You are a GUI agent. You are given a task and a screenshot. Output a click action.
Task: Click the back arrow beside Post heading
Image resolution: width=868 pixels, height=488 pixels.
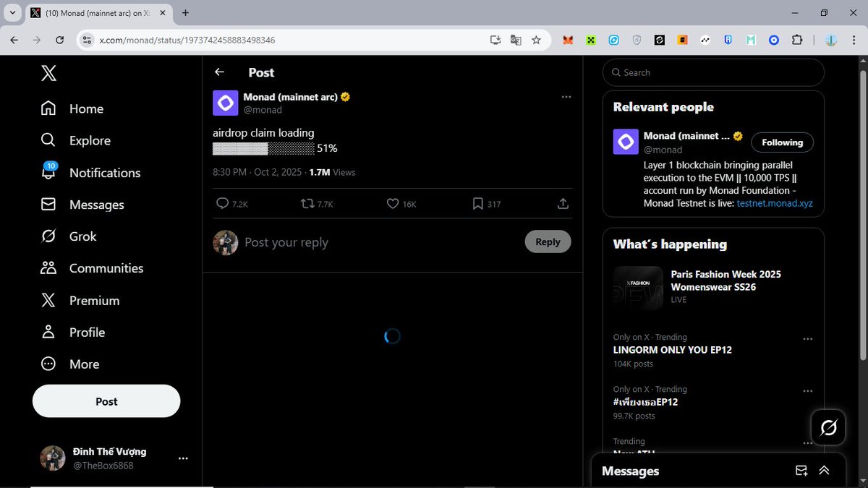(219, 72)
